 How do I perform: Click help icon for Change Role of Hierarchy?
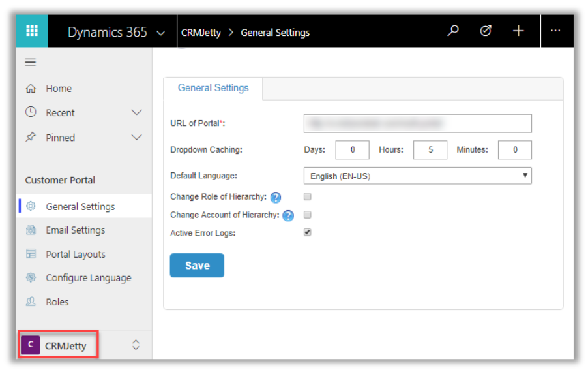point(276,198)
